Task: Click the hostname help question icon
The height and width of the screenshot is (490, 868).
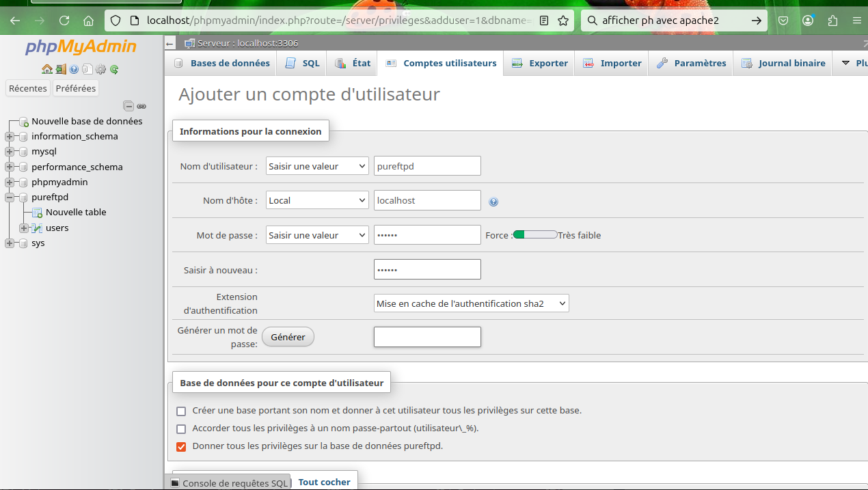Action: point(493,202)
